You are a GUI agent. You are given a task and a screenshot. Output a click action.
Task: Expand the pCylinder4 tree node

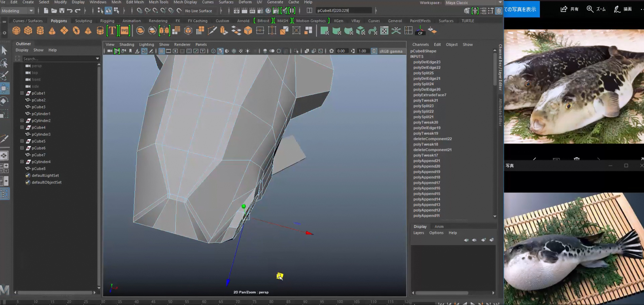click(x=22, y=162)
